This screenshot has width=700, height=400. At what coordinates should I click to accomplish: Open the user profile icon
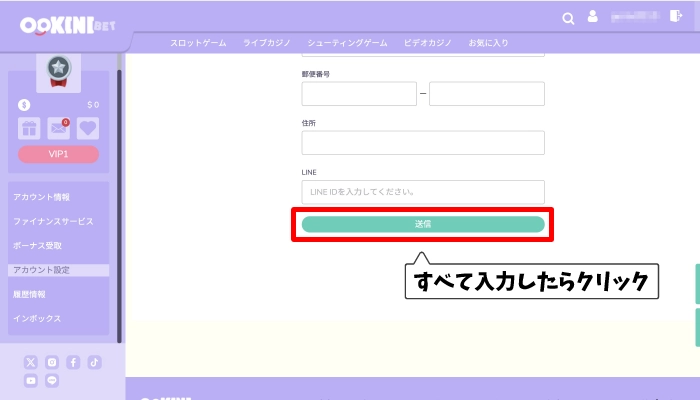coord(593,17)
